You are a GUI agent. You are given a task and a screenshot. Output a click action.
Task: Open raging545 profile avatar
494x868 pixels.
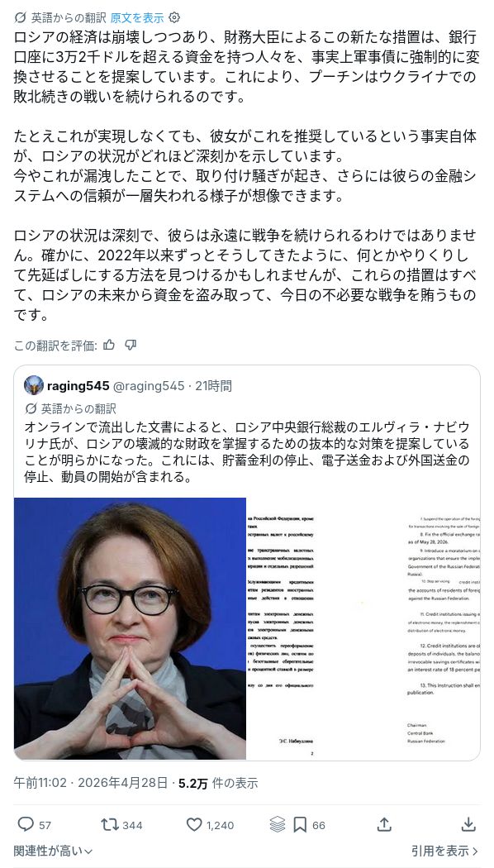34,385
